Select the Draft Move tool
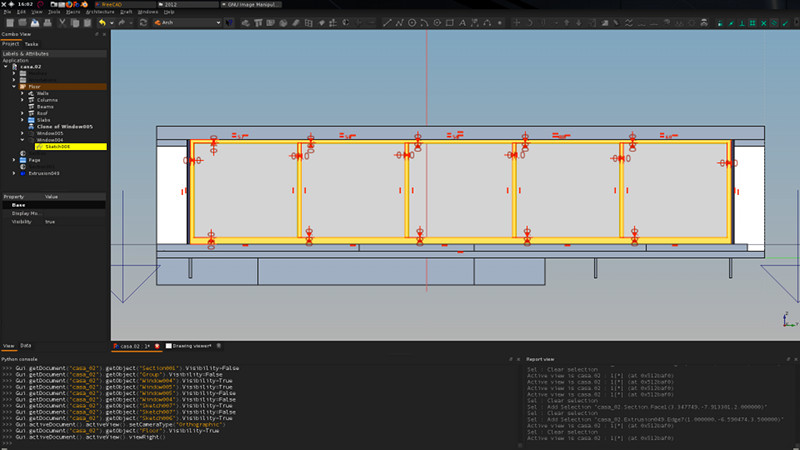The height and width of the screenshot is (450, 800). pos(516,22)
